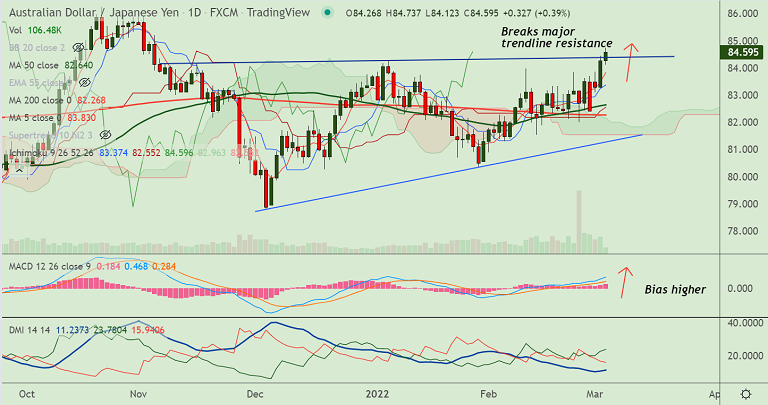The height and width of the screenshot is (405, 768).
Task: Click the 78.000 price axis label
Action: click(x=743, y=231)
